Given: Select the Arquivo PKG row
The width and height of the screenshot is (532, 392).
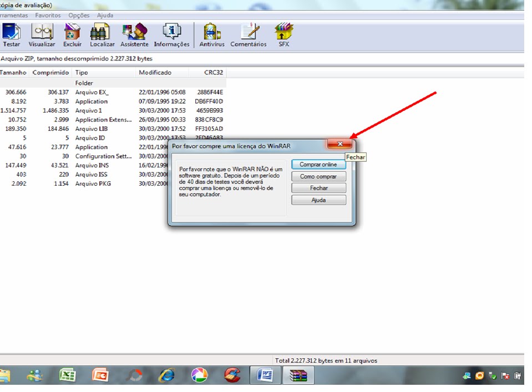Looking at the screenshot, I should pos(84,184).
